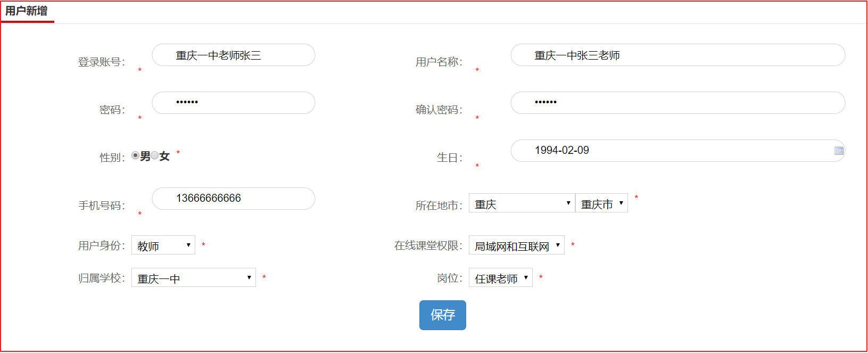Click the 登录账号 label
The width and height of the screenshot is (868, 353).
pos(102,62)
